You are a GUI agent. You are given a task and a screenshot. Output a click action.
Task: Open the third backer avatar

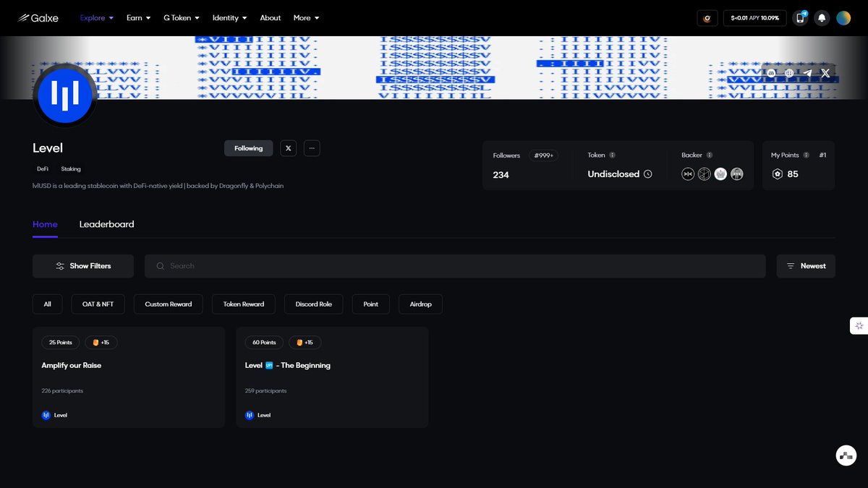pos(720,174)
